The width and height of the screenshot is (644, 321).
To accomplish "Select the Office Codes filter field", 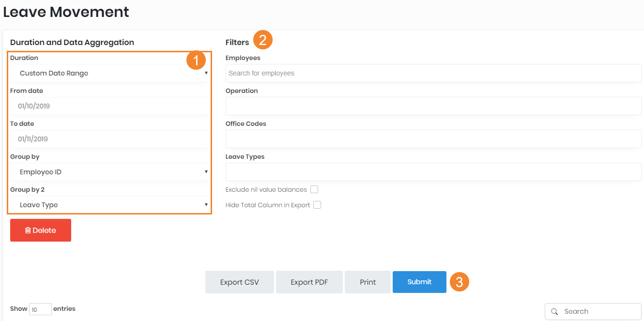I will coord(433,139).
